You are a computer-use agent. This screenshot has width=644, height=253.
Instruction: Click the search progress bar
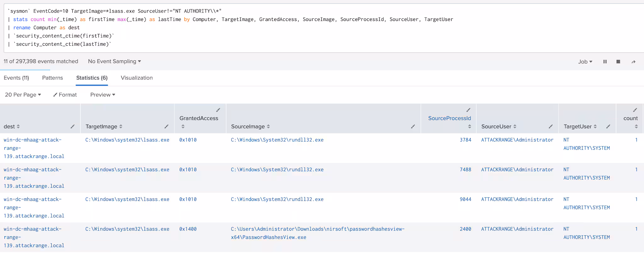click(x=25, y=70)
